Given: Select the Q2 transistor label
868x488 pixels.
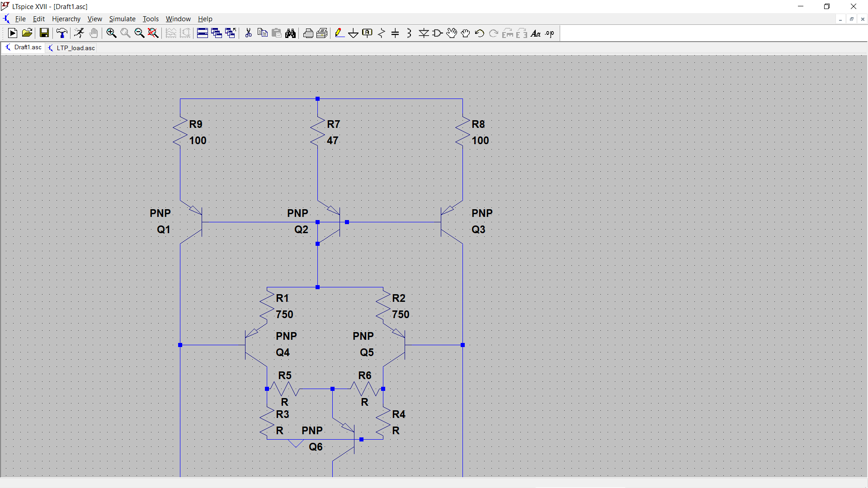Looking at the screenshot, I should point(302,230).
